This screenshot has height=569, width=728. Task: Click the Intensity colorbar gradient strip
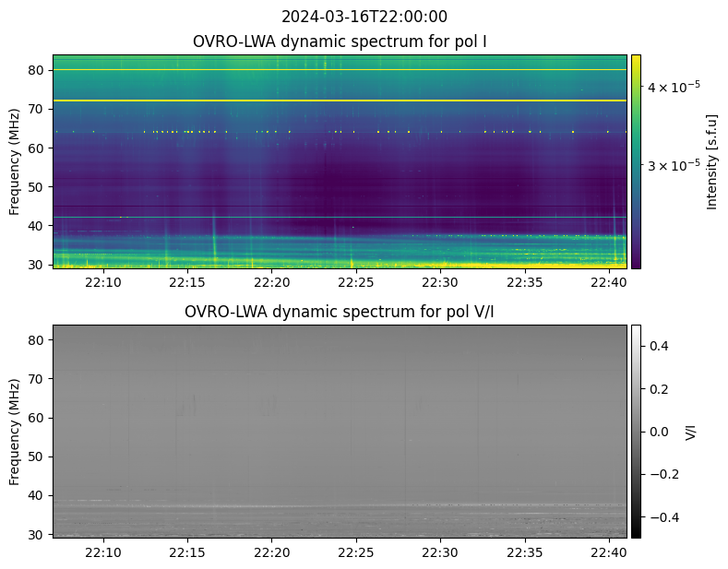click(636, 161)
